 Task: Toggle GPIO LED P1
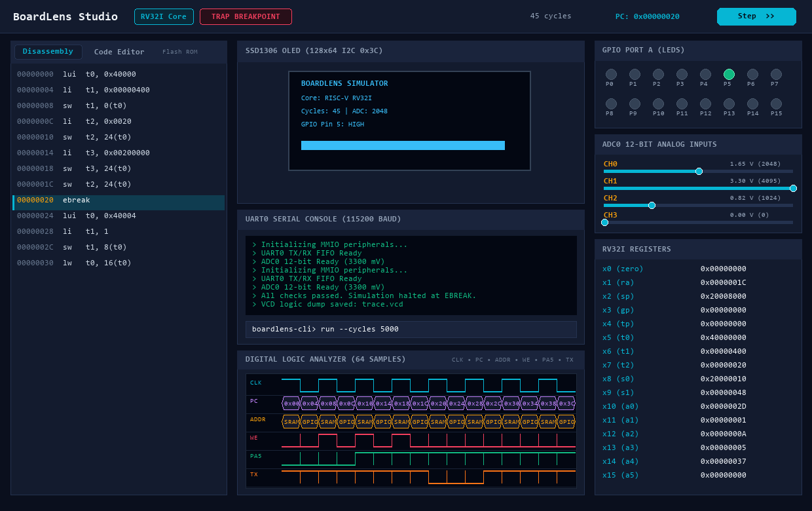tap(635, 75)
